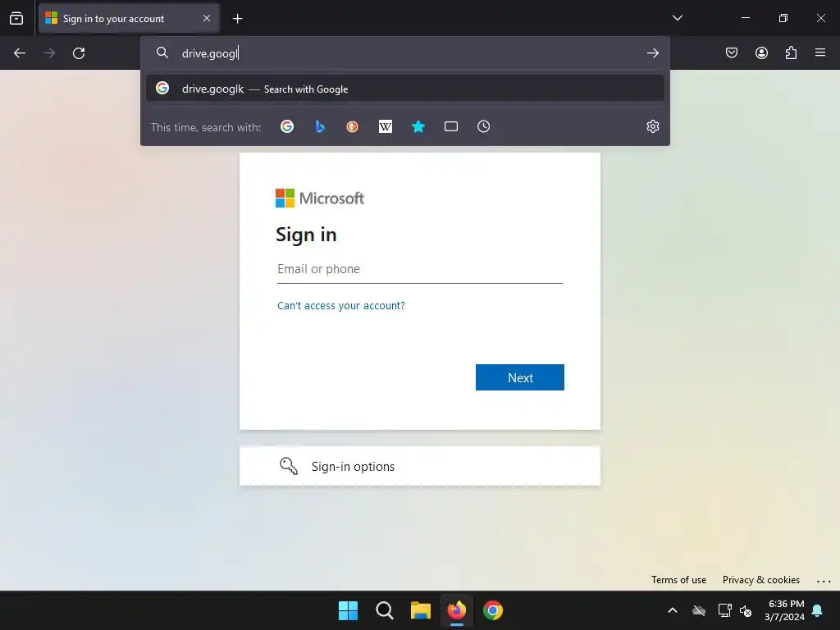Open the Firefox application menu
Image resolution: width=840 pixels, height=630 pixels.
coord(820,52)
